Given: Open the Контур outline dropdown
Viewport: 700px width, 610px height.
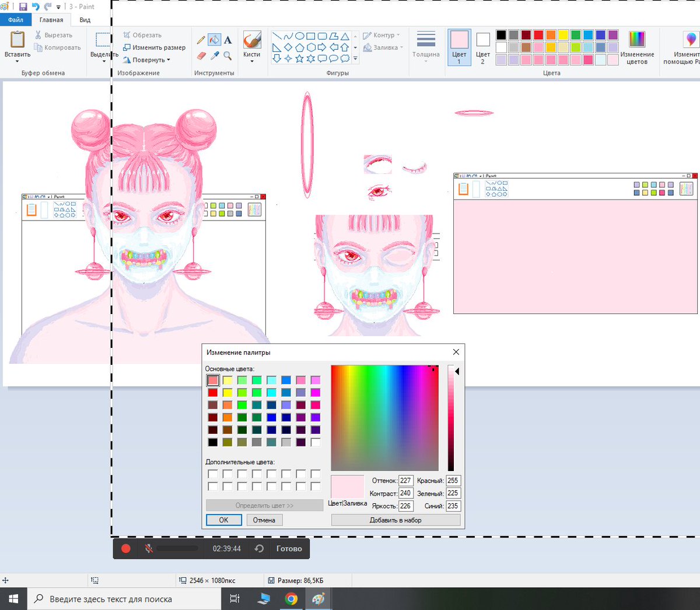Looking at the screenshot, I should [x=382, y=35].
